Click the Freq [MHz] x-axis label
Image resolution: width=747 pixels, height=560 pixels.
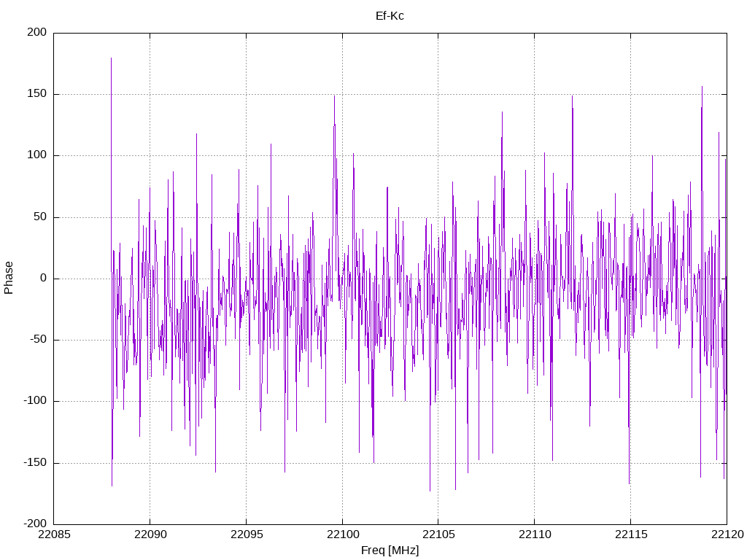tap(390, 551)
